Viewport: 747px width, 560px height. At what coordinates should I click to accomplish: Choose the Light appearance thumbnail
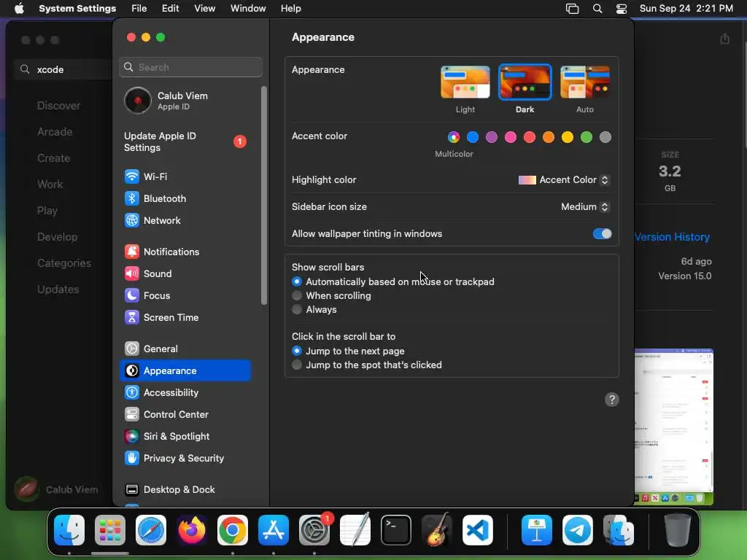[465, 82]
